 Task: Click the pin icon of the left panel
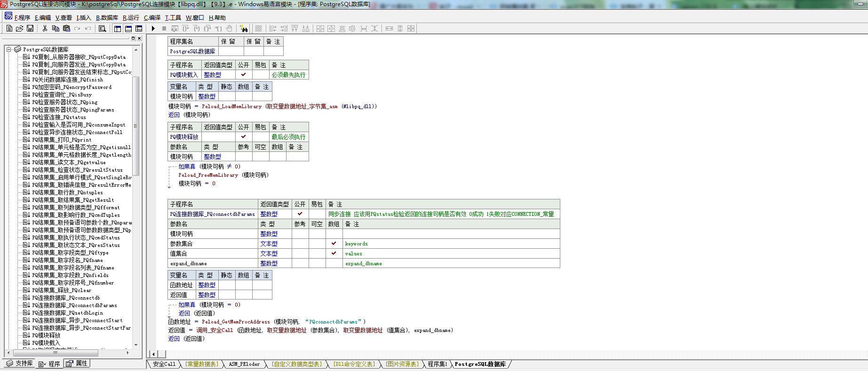(133, 38)
